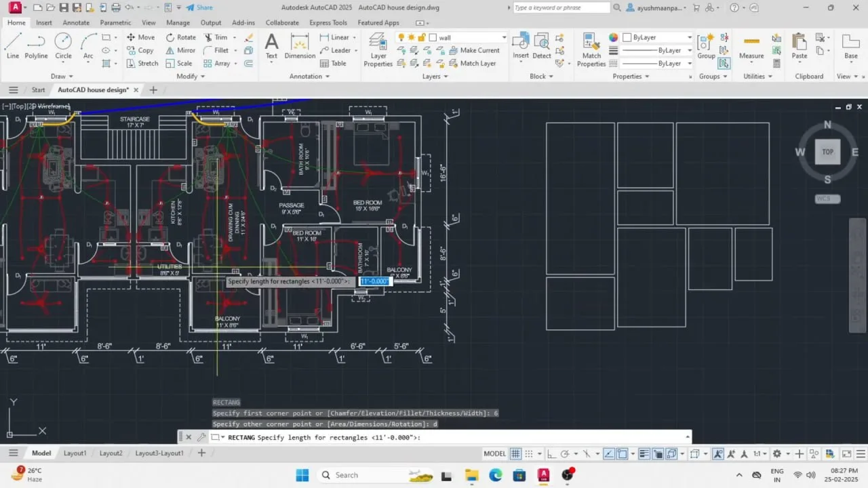Toggle the drawing grid display
The height and width of the screenshot is (488, 868).
(515, 453)
